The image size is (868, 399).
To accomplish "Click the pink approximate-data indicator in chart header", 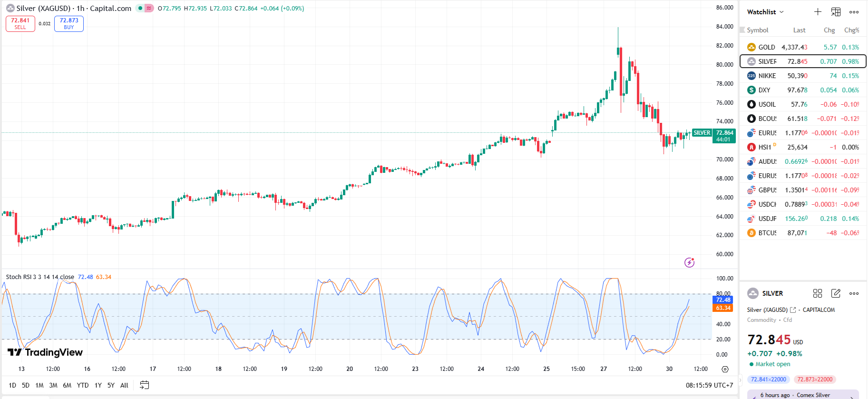I will click(149, 8).
